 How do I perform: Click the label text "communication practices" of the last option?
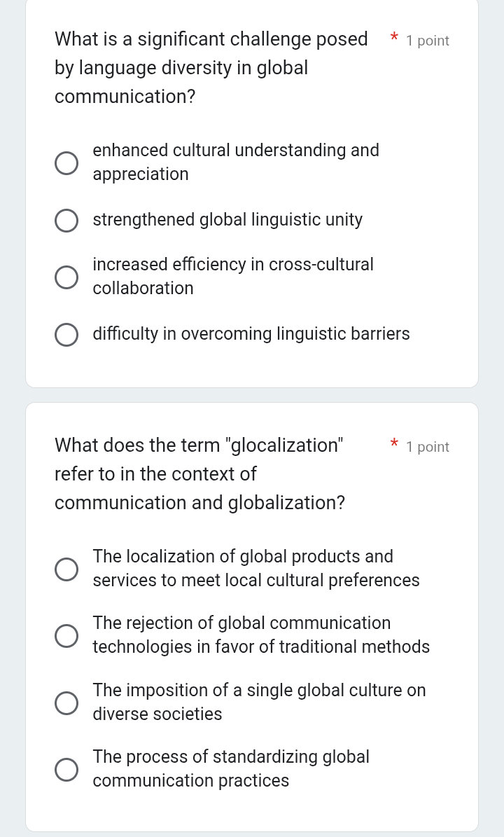tap(190, 781)
